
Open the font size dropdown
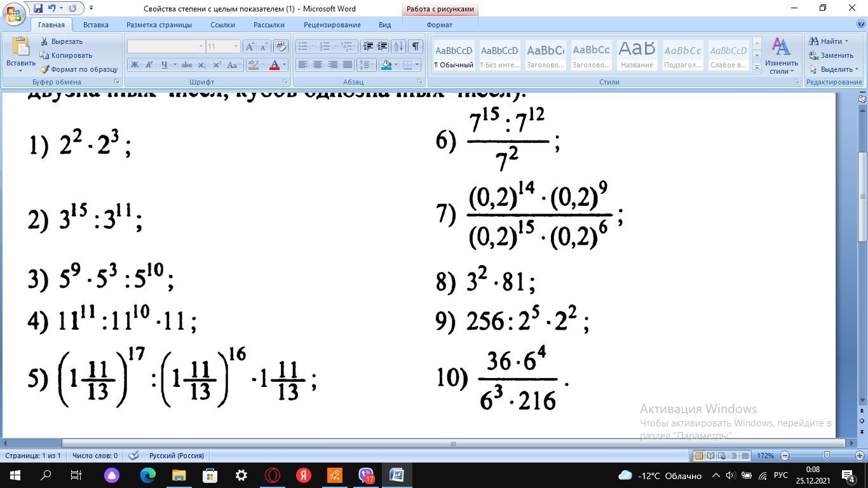coord(236,46)
